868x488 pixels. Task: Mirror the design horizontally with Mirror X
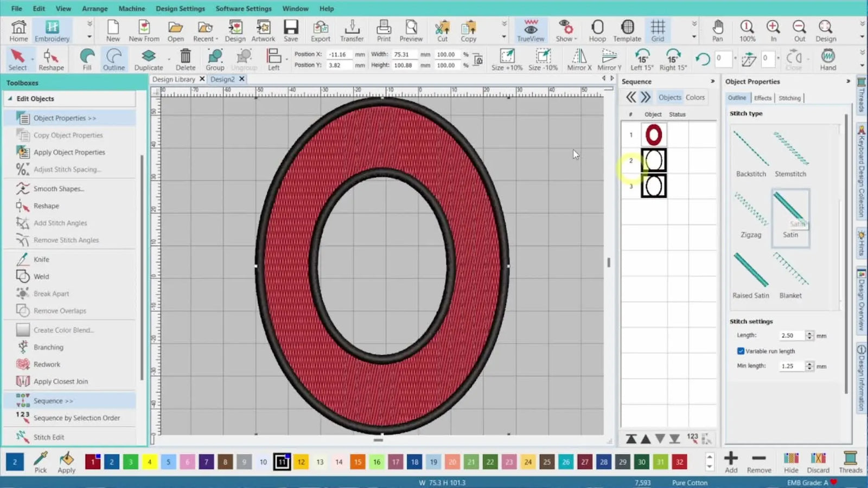pyautogui.click(x=578, y=59)
